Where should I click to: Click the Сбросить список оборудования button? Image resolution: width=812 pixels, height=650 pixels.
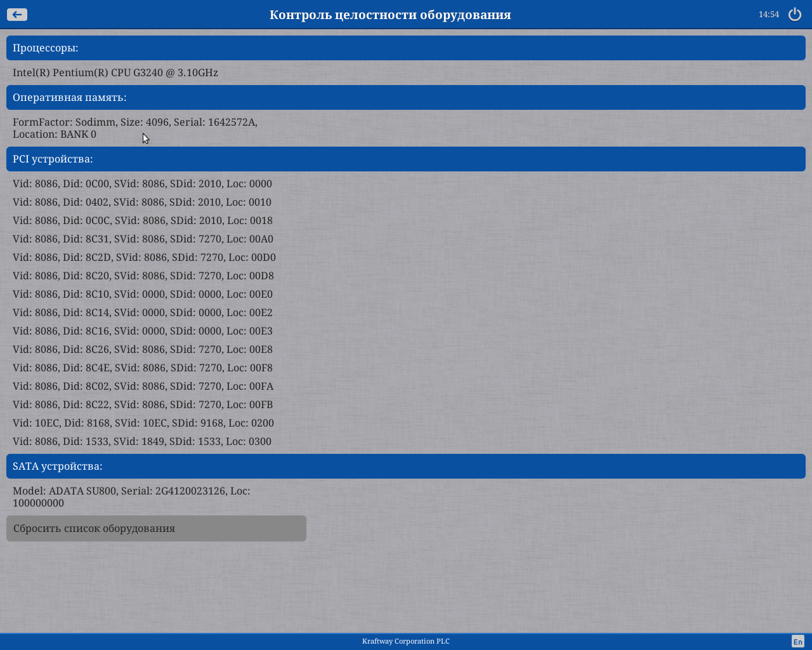(156, 528)
